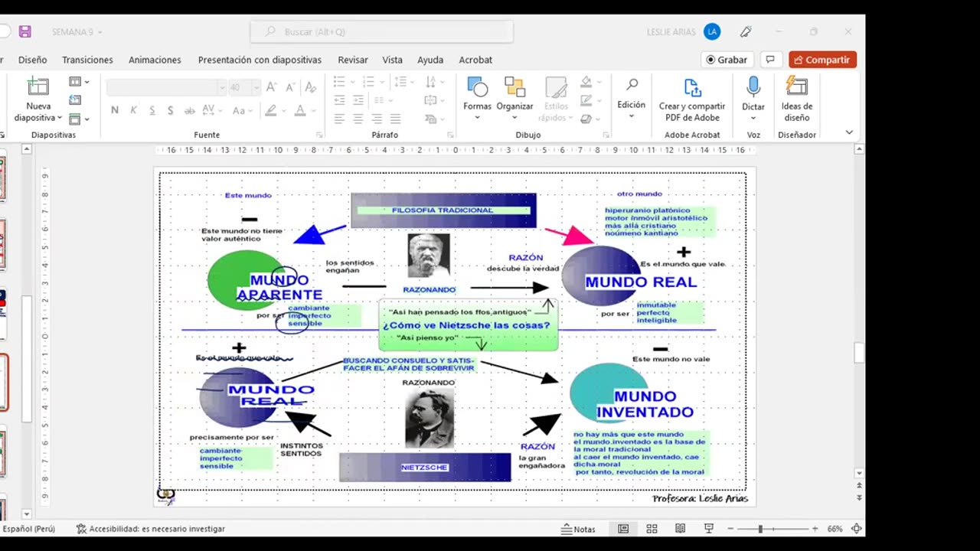Click the Español (Perú) language indicator
Image resolution: width=980 pixels, height=551 pixels.
tap(29, 529)
